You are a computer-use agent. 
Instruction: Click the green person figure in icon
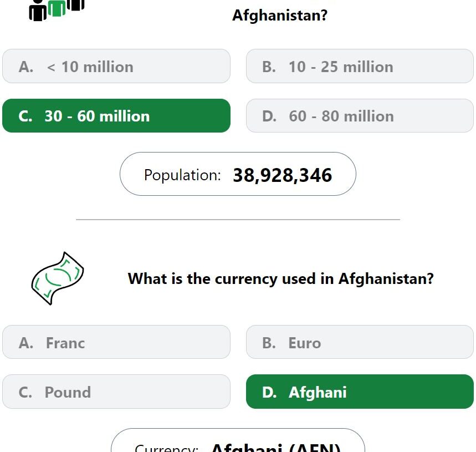point(57,8)
